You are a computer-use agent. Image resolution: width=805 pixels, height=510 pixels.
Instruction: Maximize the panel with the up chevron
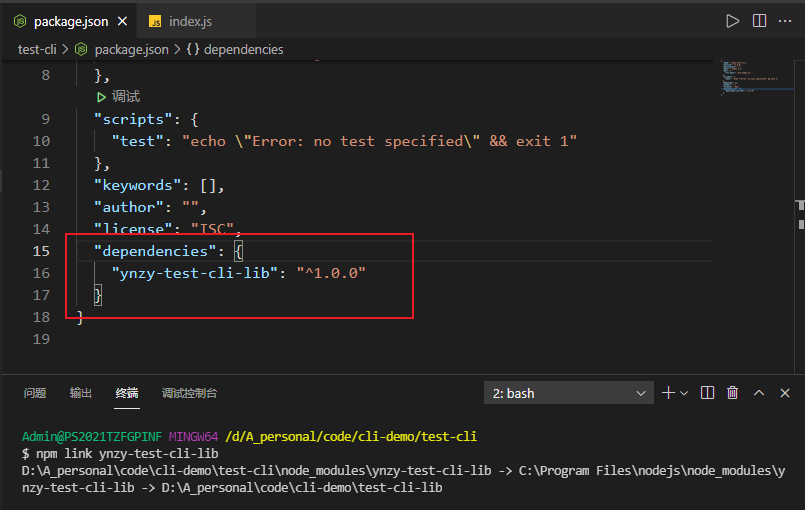pos(759,393)
